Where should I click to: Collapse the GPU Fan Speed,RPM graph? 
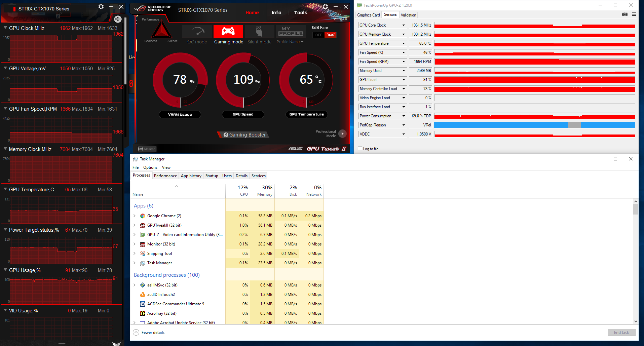(5, 109)
